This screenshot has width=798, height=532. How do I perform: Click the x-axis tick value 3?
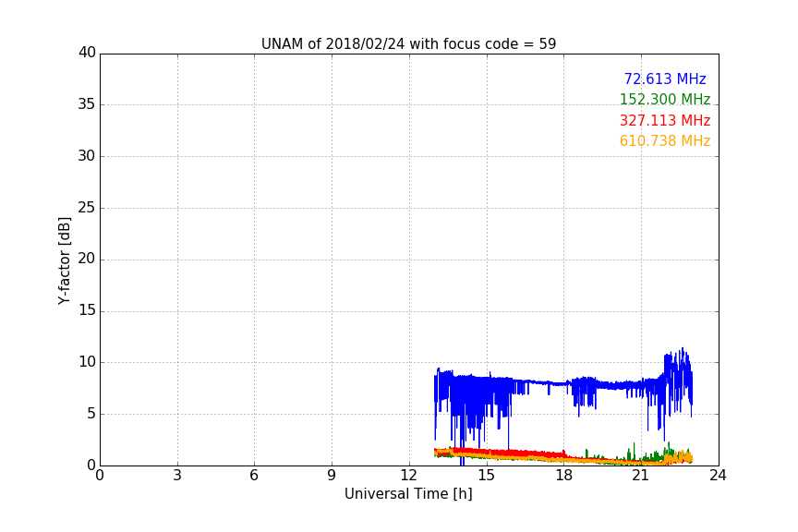click(177, 476)
